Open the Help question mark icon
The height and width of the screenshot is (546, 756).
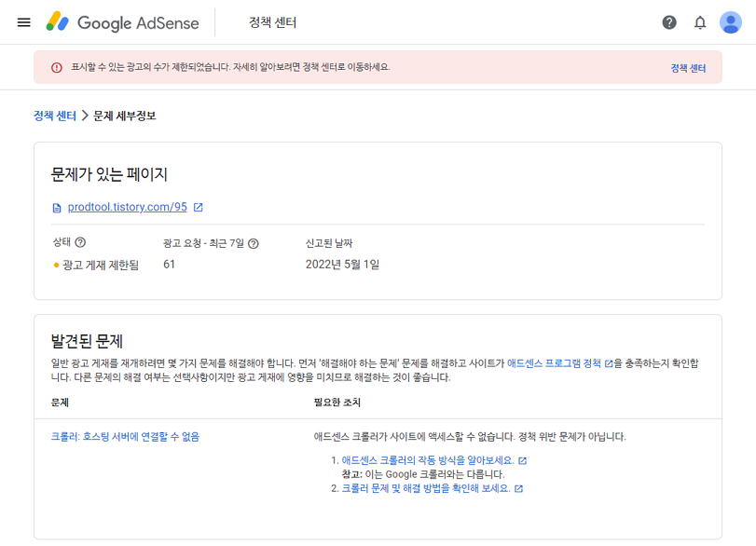(669, 22)
